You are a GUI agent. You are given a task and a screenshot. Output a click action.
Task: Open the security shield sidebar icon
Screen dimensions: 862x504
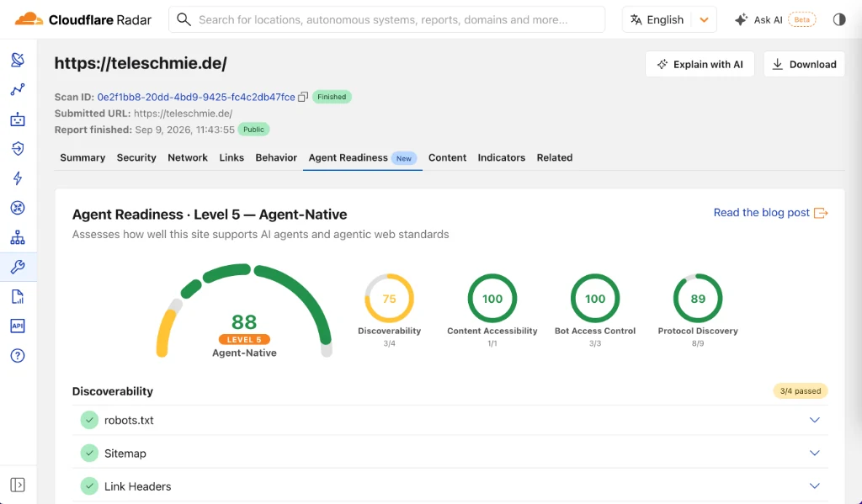pyautogui.click(x=18, y=148)
